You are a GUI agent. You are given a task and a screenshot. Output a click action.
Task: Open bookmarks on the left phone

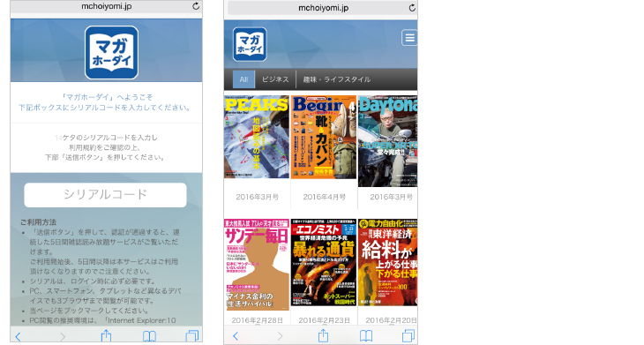pyautogui.click(x=149, y=336)
